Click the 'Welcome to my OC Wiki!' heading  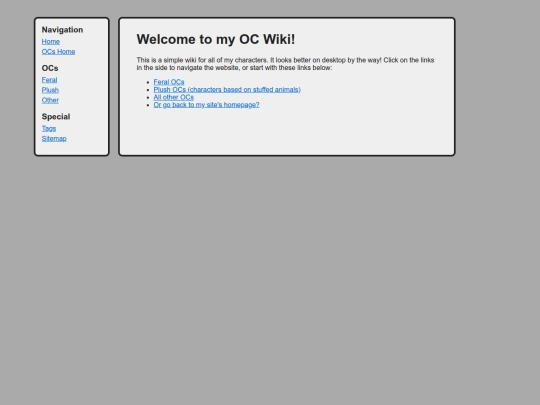216,39
